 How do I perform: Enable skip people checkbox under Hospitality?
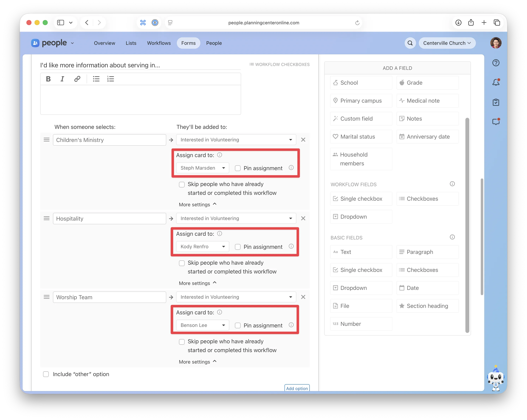coord(182,263)
